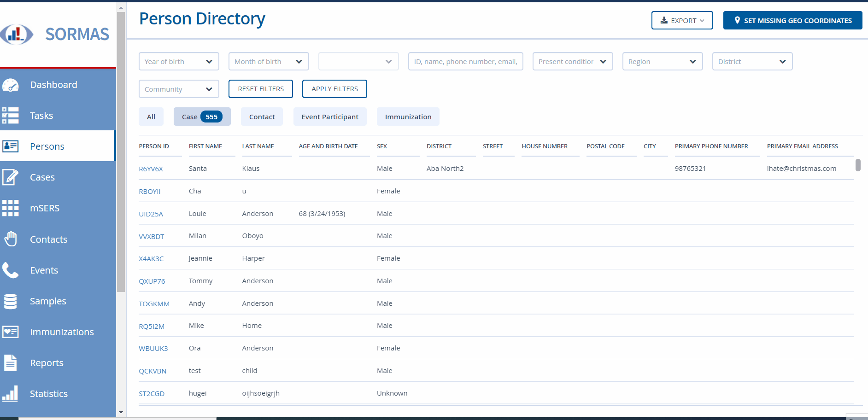Click the phone number 98765321 cell
The image size is (868, 420).
pyautogui.click(x=690, y=169)
